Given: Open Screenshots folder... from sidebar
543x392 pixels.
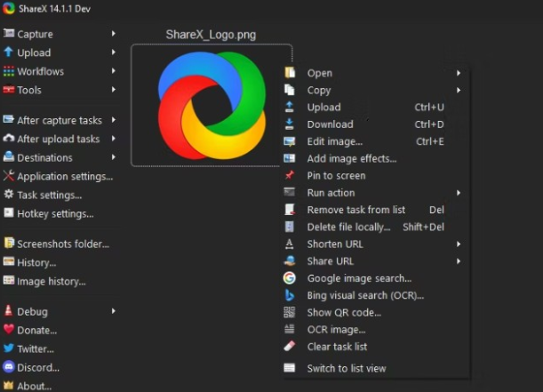Looking at the screenshot, I should click(x=59, y=244).
